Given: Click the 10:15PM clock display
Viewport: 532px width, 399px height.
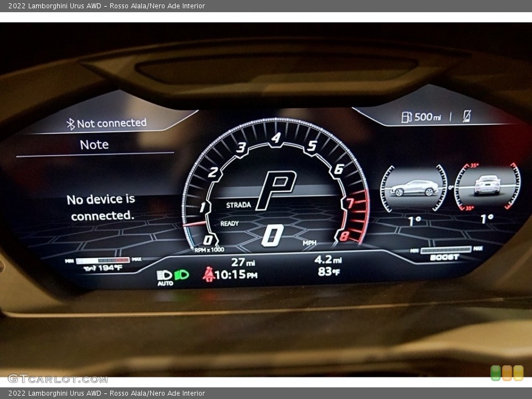Looking at the screenshot, I should (236, 274).
